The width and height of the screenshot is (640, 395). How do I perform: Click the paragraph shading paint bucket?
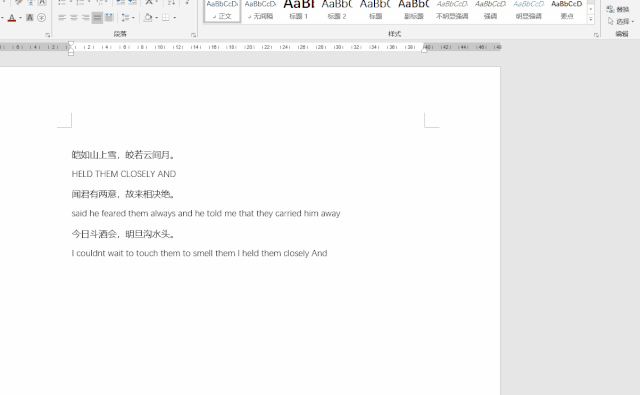pos(148,18)
